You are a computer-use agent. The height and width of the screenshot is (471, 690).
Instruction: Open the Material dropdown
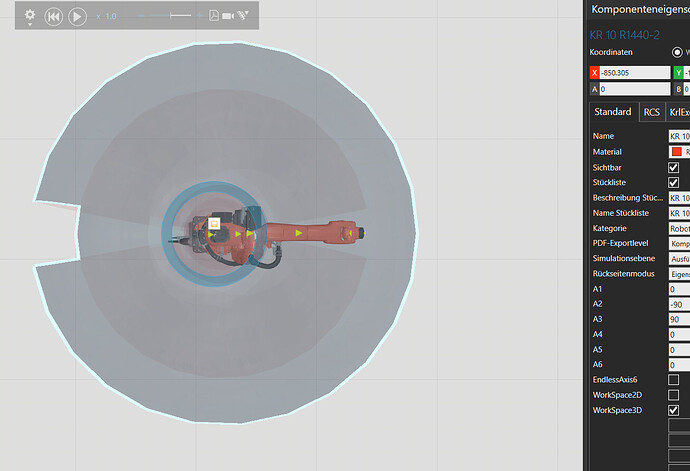tap(679, 152)
